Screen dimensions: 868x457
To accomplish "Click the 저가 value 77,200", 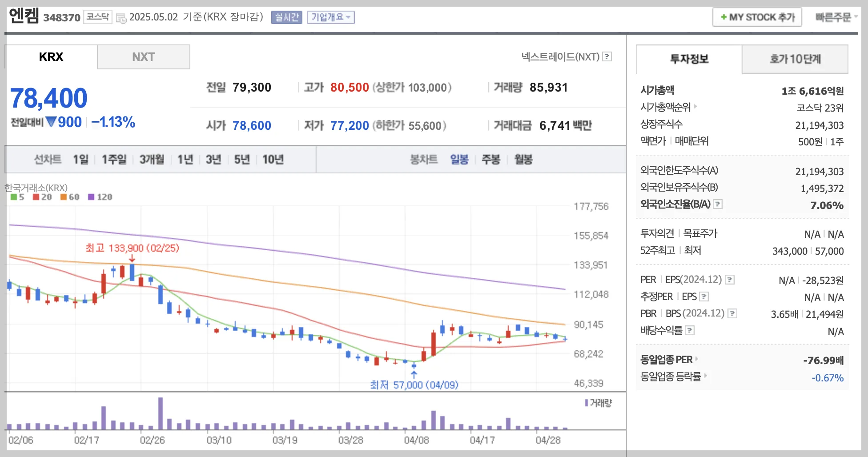I will pos(350,126).
